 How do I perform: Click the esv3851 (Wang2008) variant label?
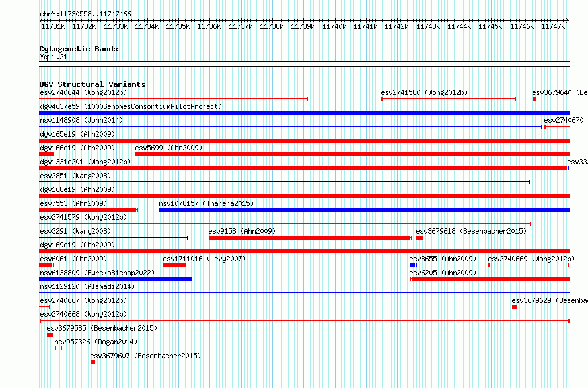(x=75, y=176)
